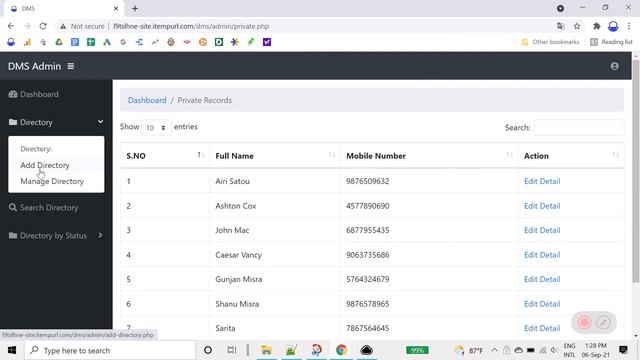Open Chrome from the taskbar
Viewport: 640px width, 360px height.
coord(341,350)
